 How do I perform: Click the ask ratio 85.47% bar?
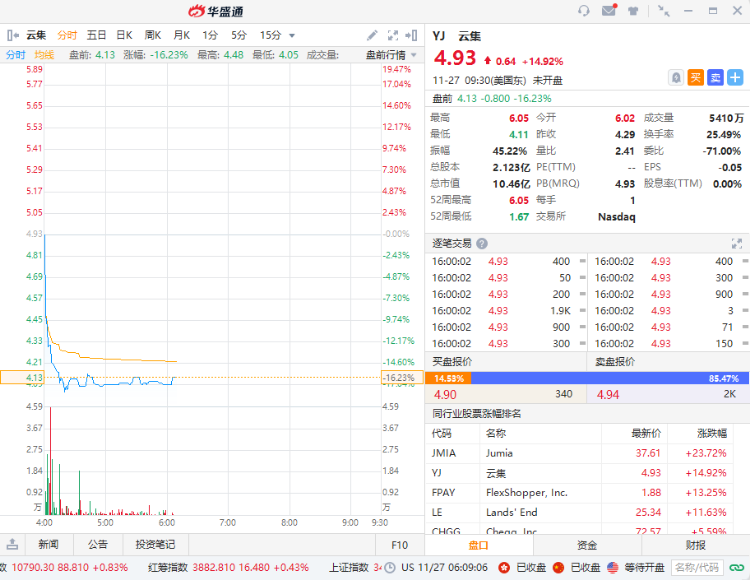pyautogui.click(x=610, y=379)
